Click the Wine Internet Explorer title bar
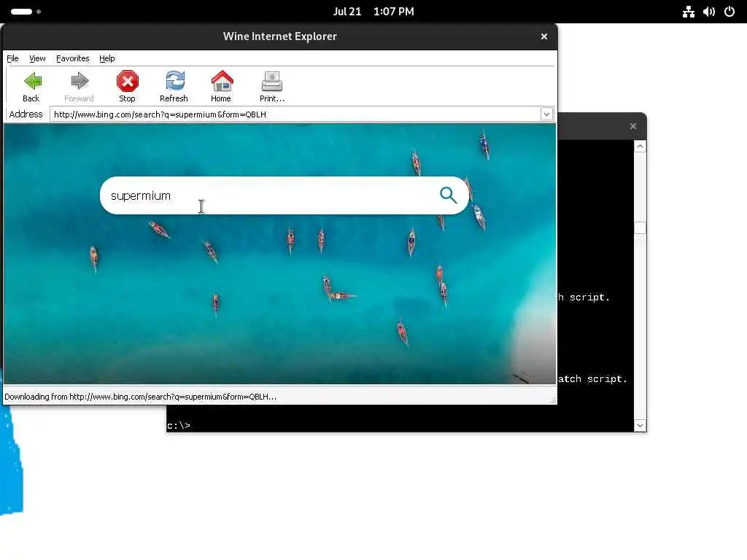Viewport: 747px width, 560px height. (x=279, y=36)
